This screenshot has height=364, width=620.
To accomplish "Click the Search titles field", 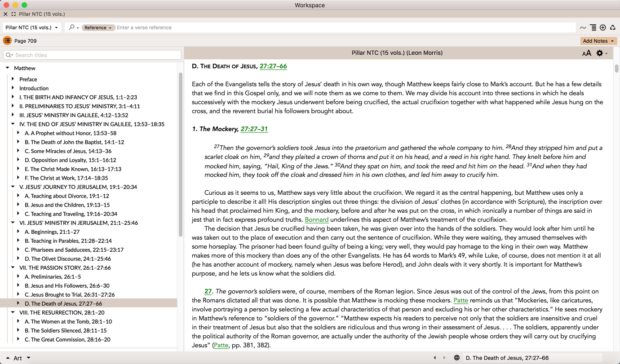I will 92,55.
